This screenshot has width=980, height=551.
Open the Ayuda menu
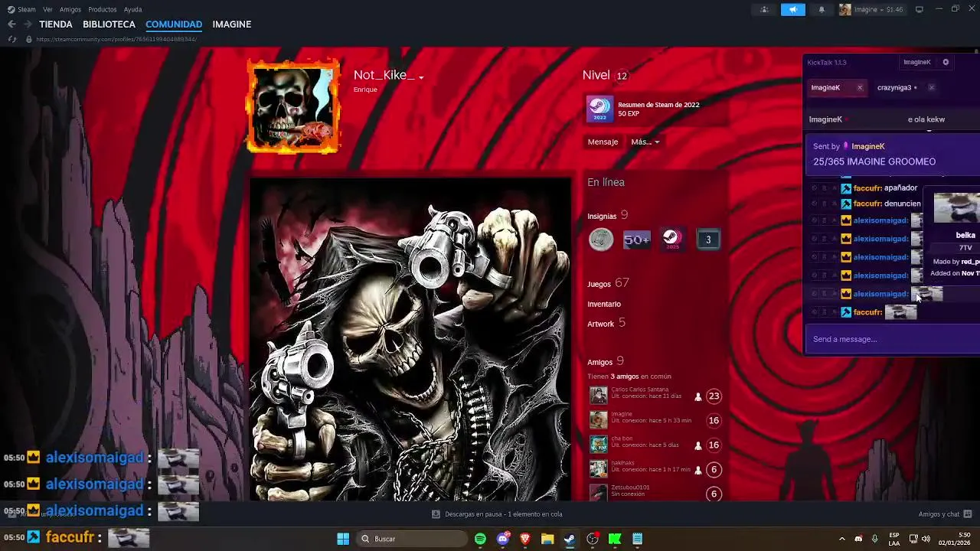pos(132,10)
